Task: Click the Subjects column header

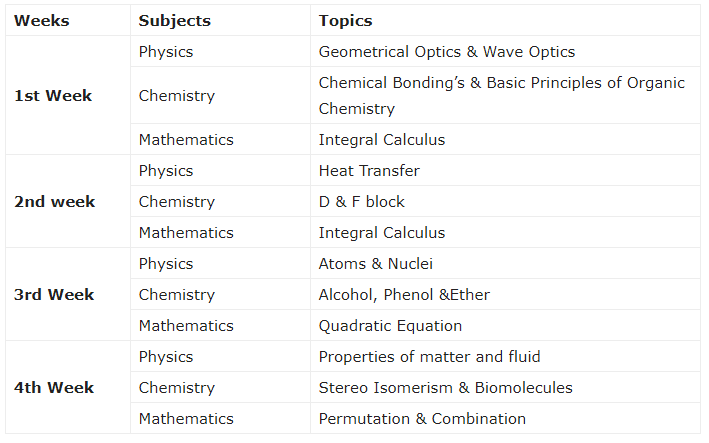Action: (x=175, y=21)
